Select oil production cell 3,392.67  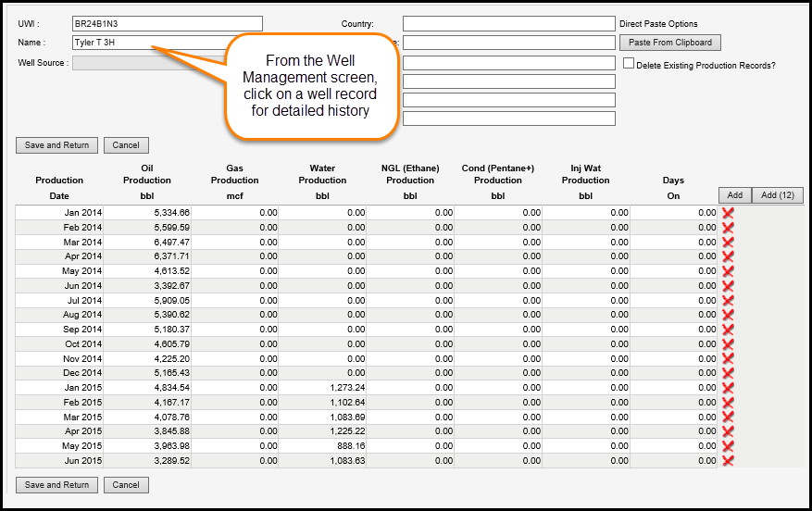(147, 285)
